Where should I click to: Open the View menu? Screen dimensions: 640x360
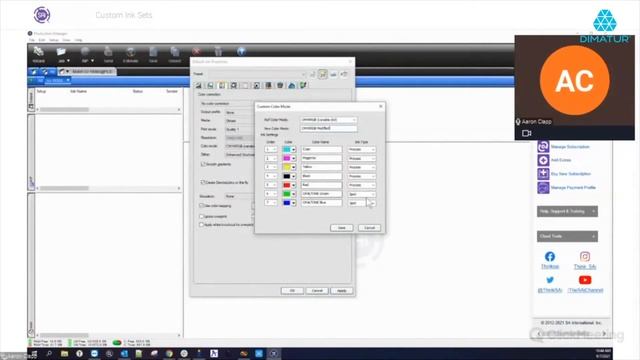[x=67, y=40]
